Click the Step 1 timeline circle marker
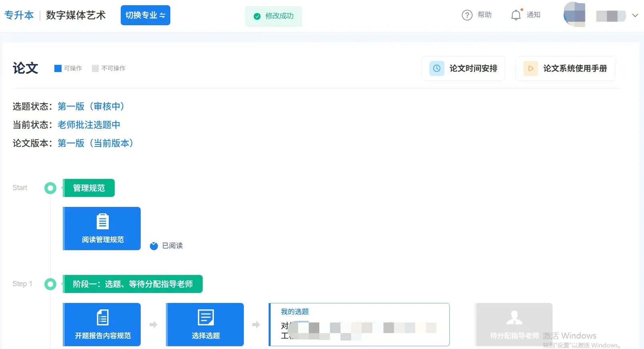644x349 pixels. click(50, 284)
